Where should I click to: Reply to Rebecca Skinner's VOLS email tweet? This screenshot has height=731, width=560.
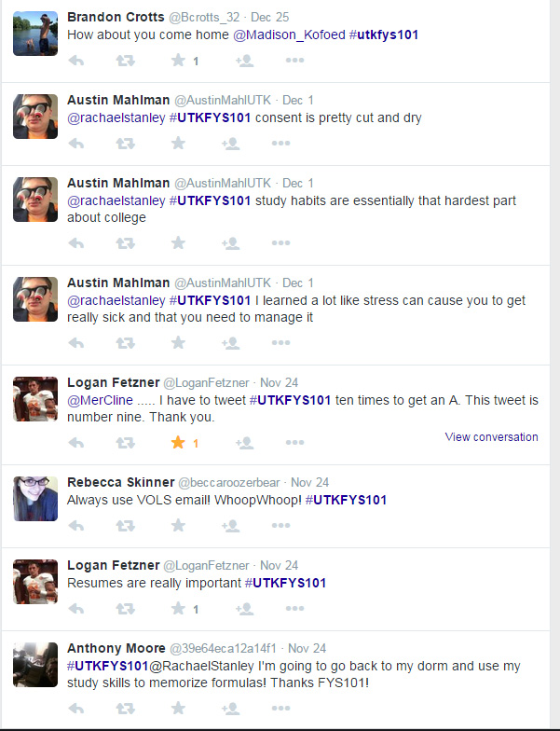(x=76, y=526)
